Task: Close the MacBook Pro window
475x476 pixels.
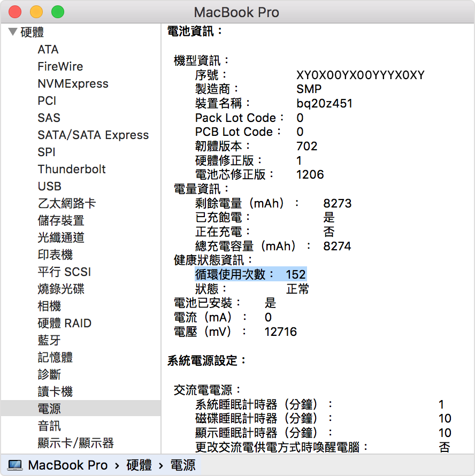Action: tap(15, 12)
